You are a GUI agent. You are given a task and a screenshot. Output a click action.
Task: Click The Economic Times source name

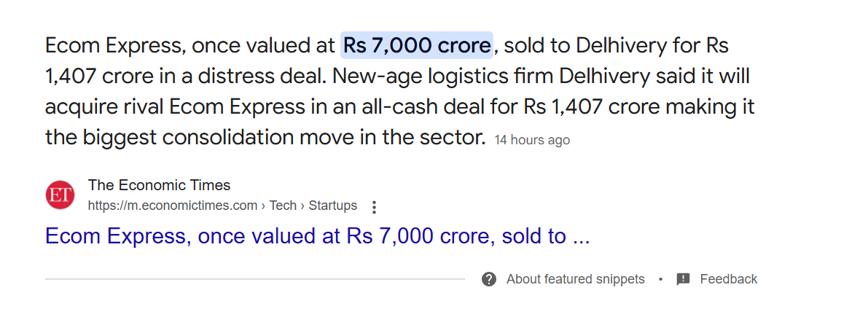(159, 185)
